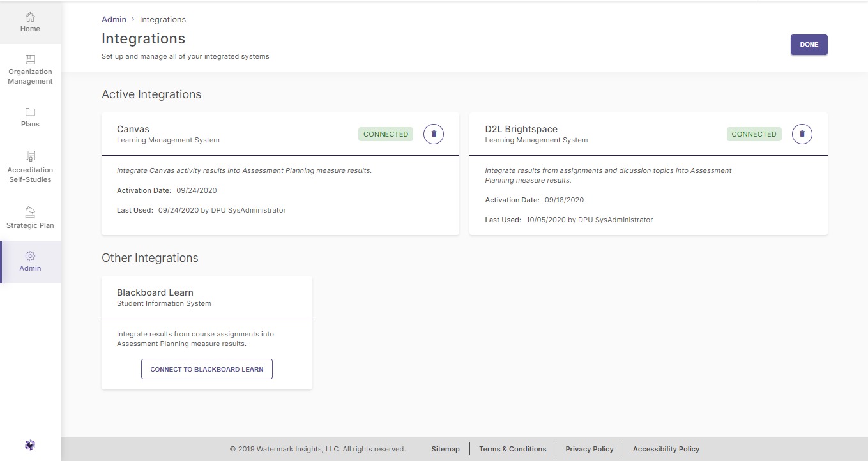Click the D2L Brightspace Connected badge
The height and width of the screenshot is (461, 868).
pyautogui.click(x=754, y=134)
